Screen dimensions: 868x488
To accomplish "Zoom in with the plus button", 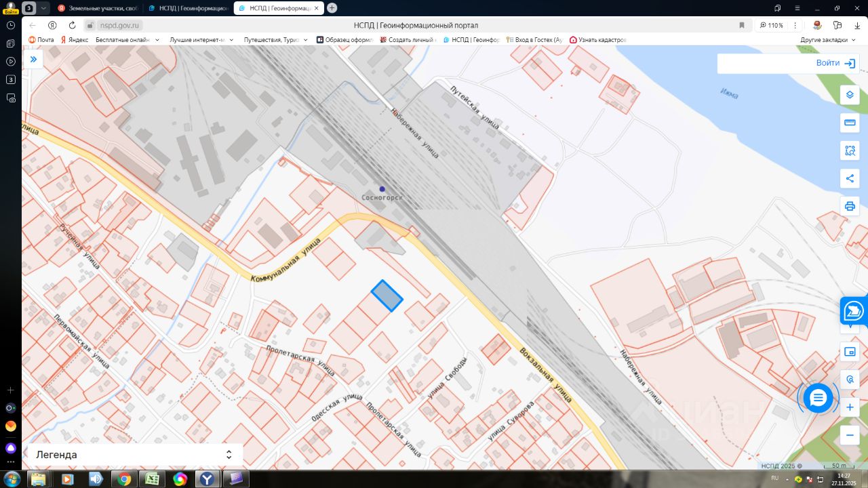I will [850, 407].
